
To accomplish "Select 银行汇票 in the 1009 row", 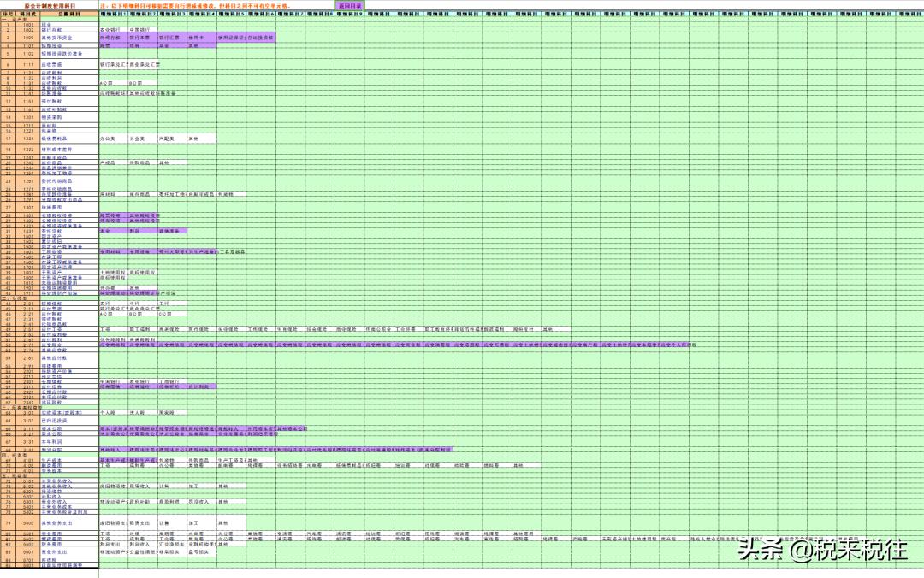I will [172, 37].
